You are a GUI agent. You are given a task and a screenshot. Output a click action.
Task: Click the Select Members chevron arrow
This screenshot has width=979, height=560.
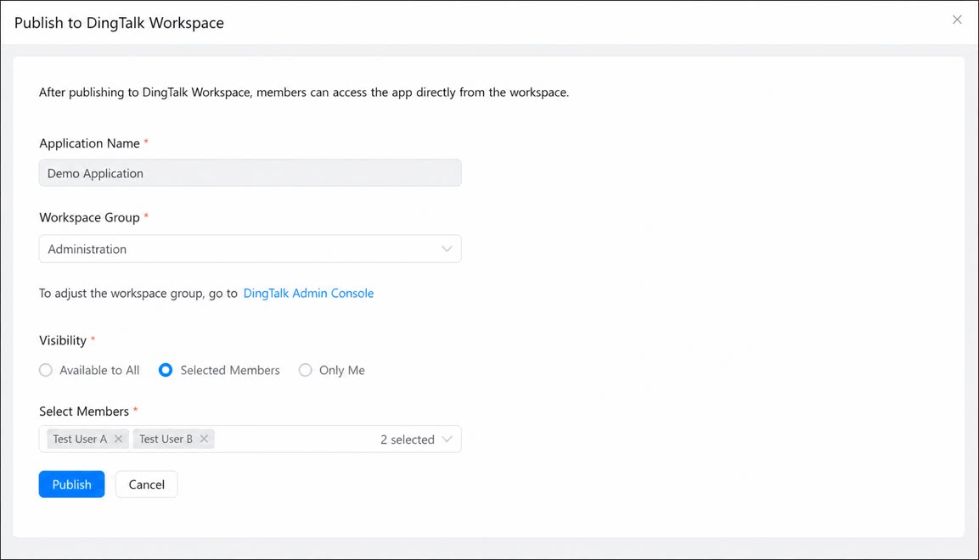tap(447, 439)
